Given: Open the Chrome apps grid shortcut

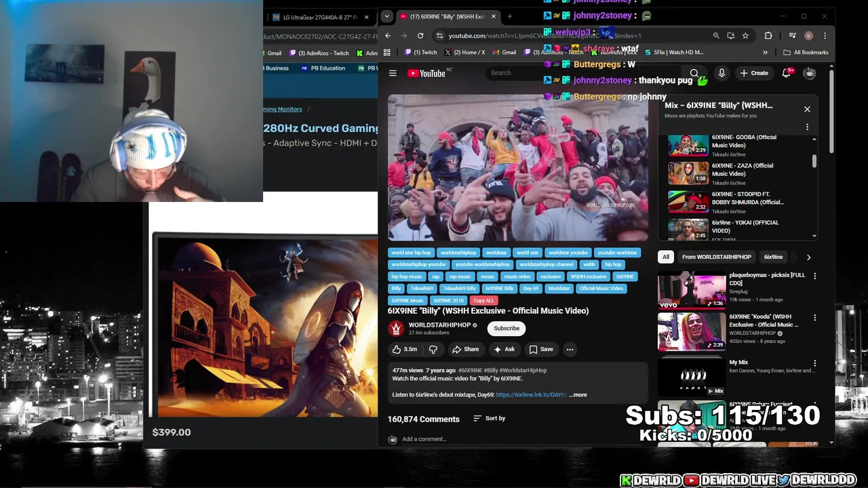Looking at the screenshot, I should point(387,52).
